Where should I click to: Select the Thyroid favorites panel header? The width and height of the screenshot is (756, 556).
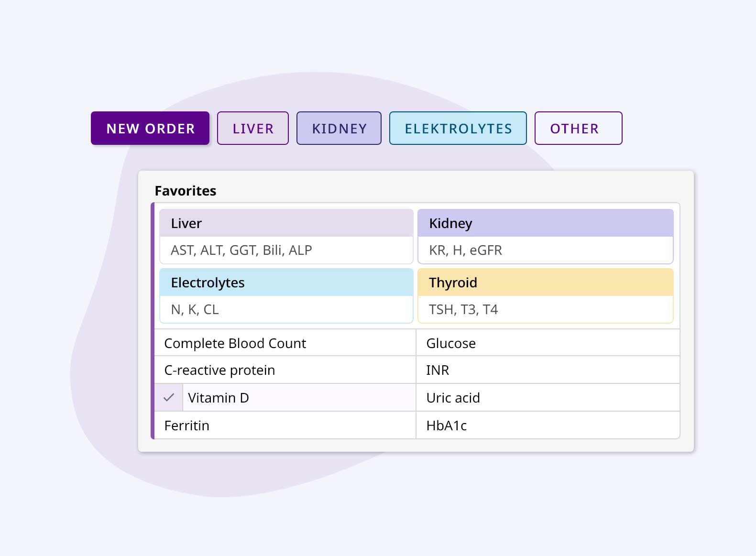pyautogui.click(x=545, y=283)
